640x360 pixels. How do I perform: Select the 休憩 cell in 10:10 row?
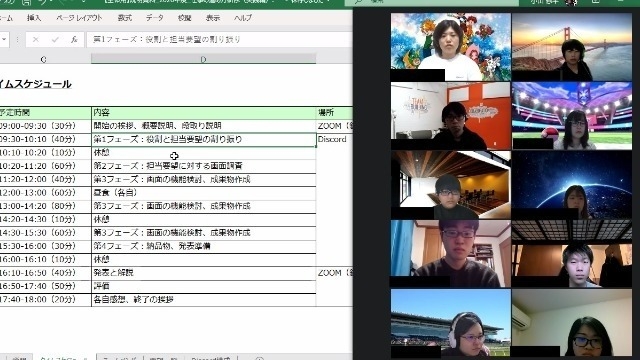[x=204, y=153]
